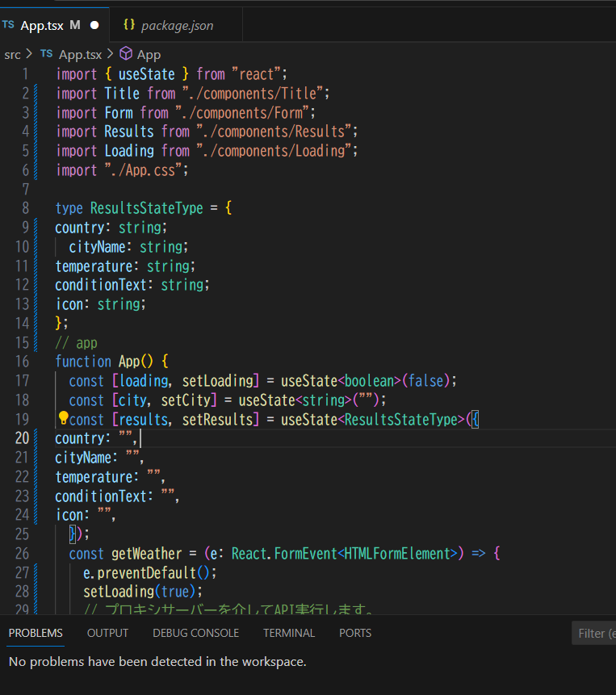Open the PORTS panel tab

355,633
